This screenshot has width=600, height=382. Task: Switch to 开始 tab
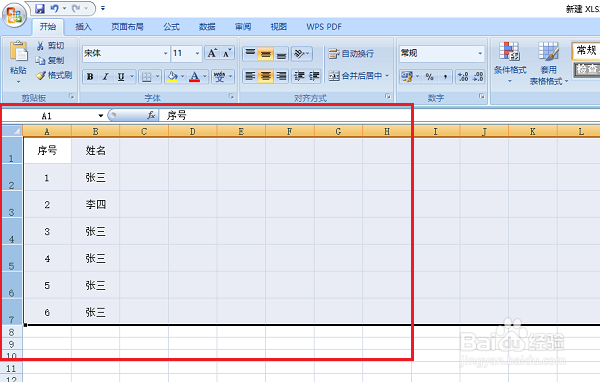coord(48,27)
